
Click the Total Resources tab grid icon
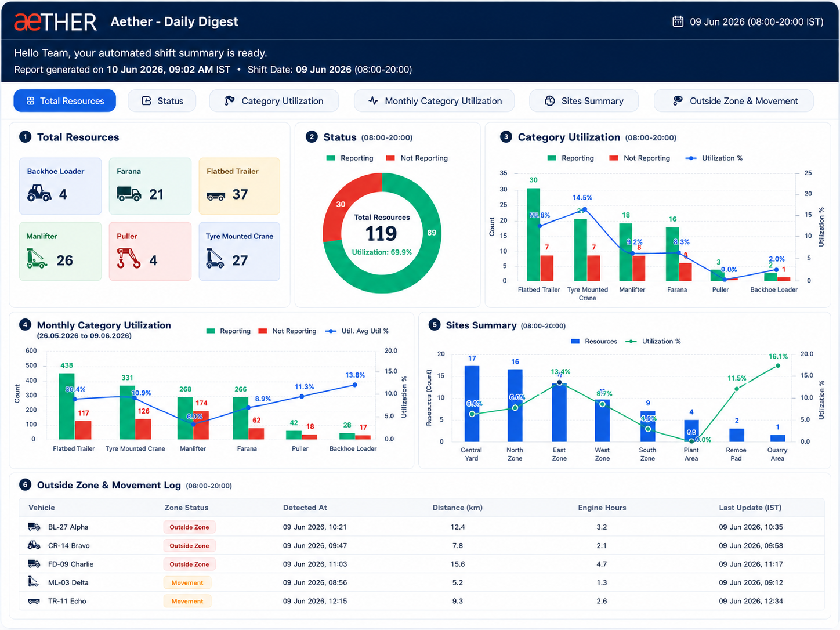tap(31, 101)
